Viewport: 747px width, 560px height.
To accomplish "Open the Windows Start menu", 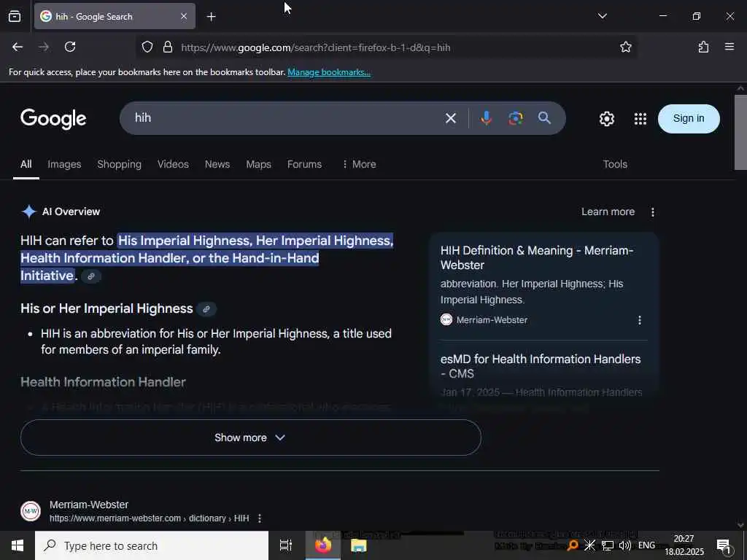I will click(18, 545).
